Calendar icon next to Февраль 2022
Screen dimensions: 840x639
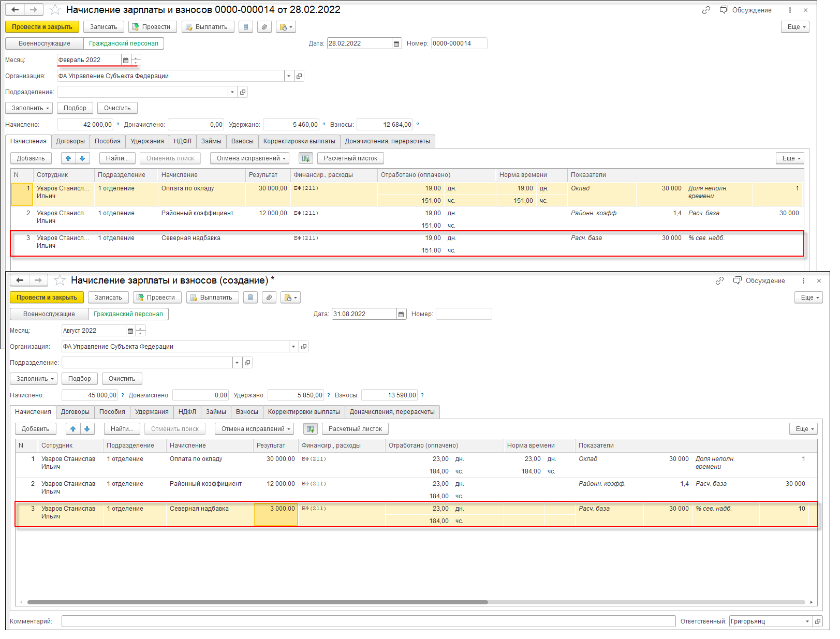point(126,60)
